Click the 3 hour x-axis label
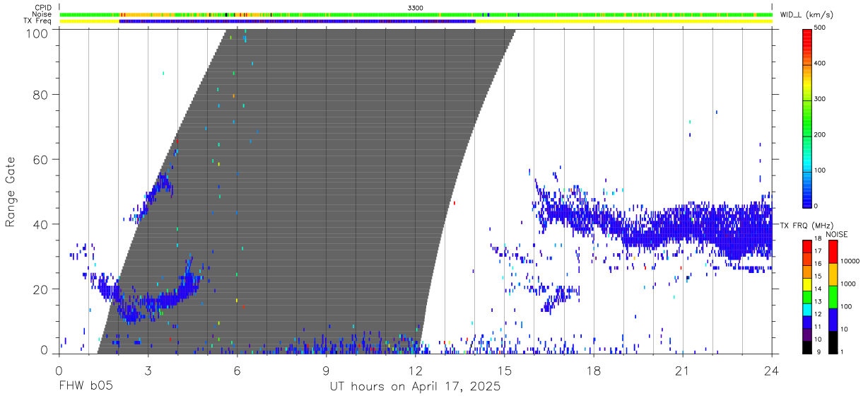This screenshot has height=401, width=868. point(148,370)
